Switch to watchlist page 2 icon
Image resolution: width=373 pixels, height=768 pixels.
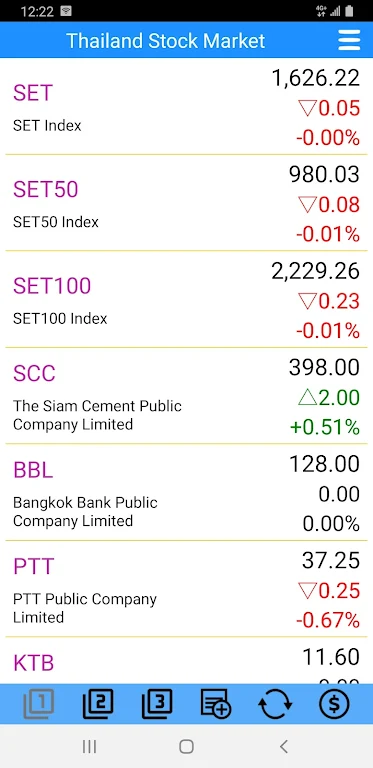[x=98, y=704]
